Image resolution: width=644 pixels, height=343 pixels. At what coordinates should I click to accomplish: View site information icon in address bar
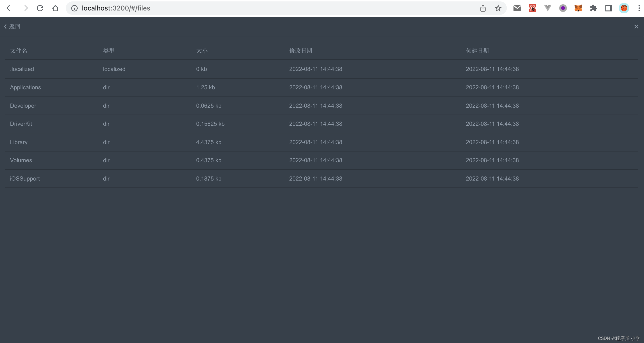coord(74,8)
